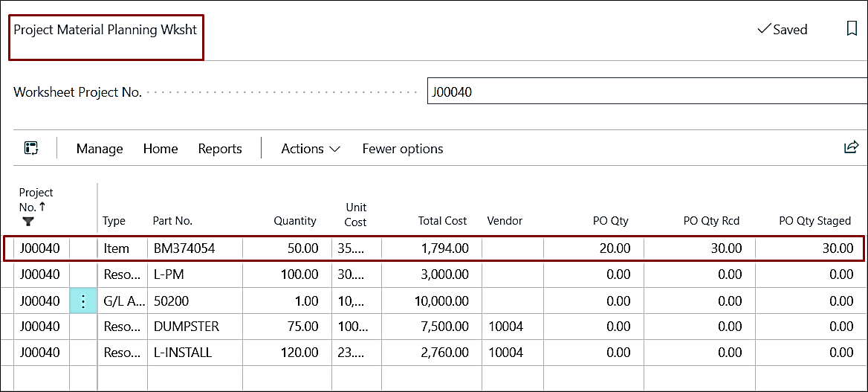The height and width of the screenshot is (392, 868).
Task: Click the Part No. column header
Action: coord(172,221)
